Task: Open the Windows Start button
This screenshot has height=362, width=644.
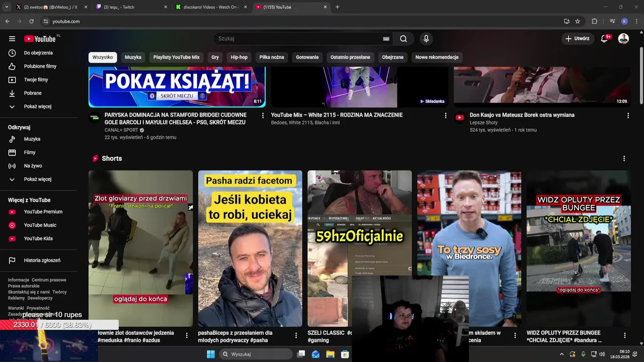Action: click(210, 354)
